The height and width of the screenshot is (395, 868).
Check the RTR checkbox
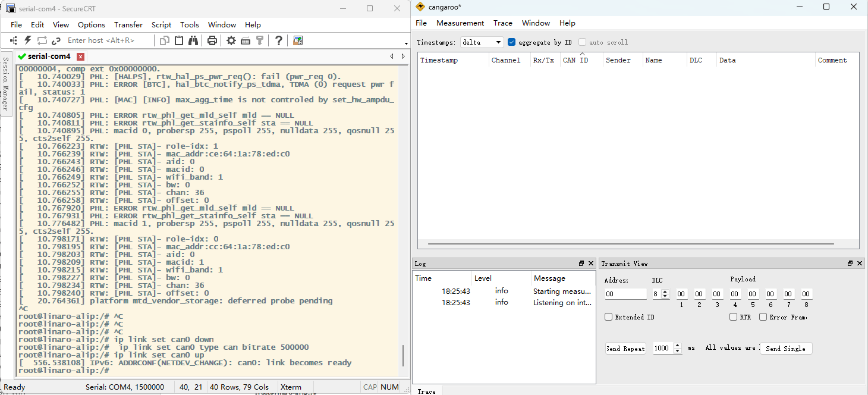coord(733,317)
